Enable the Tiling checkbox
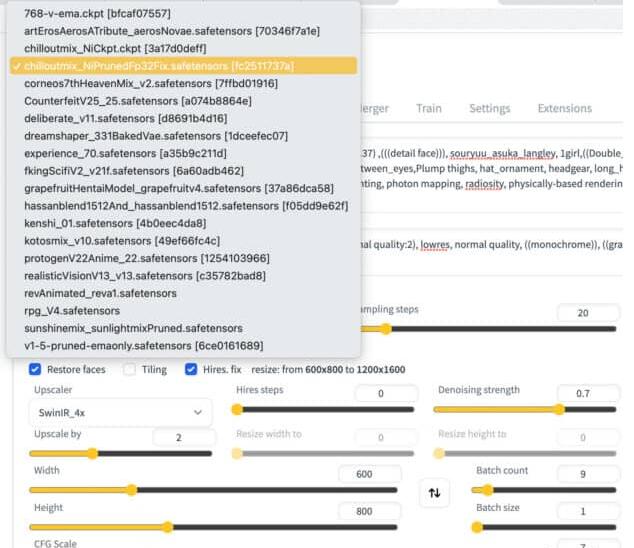The image size is (634, 548). pos(129,369)
